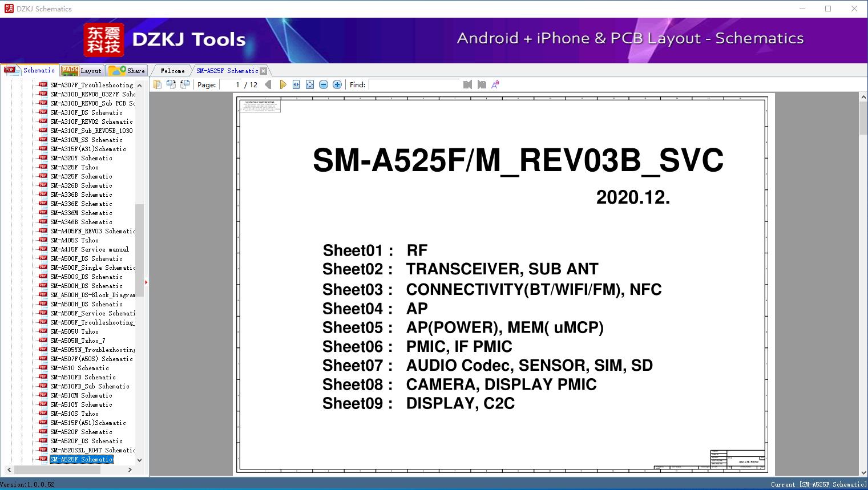Viewport: 868px width, 490px height.
Task: Select SM_A500H_DS-Block_Diagram entry
Action: [x=92, y=295]
